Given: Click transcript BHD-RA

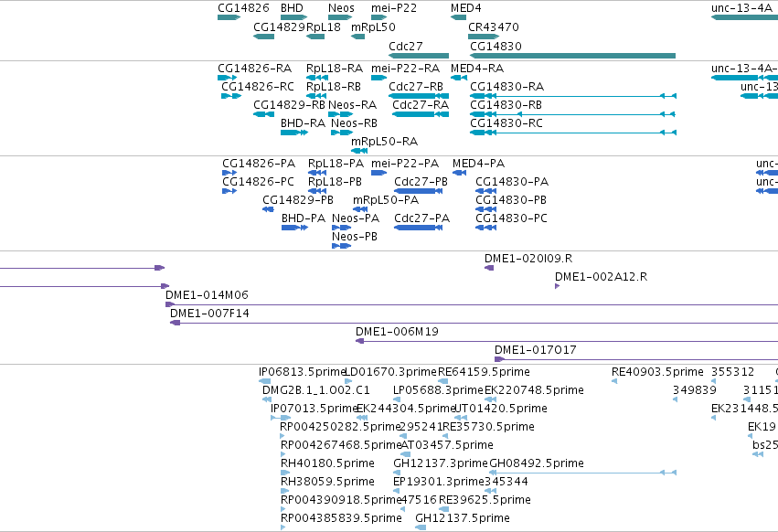Looking at the screenshot, I should coord(293,133).
